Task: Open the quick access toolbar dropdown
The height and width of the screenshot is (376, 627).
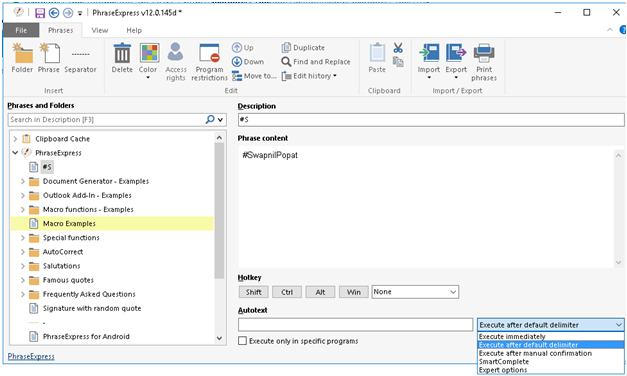Action: 80,13
